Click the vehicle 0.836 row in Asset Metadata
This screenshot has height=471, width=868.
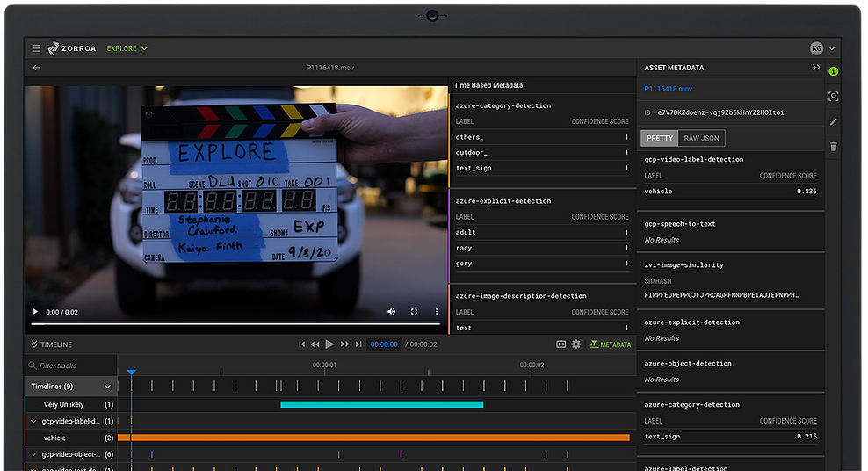coord(730,192)
